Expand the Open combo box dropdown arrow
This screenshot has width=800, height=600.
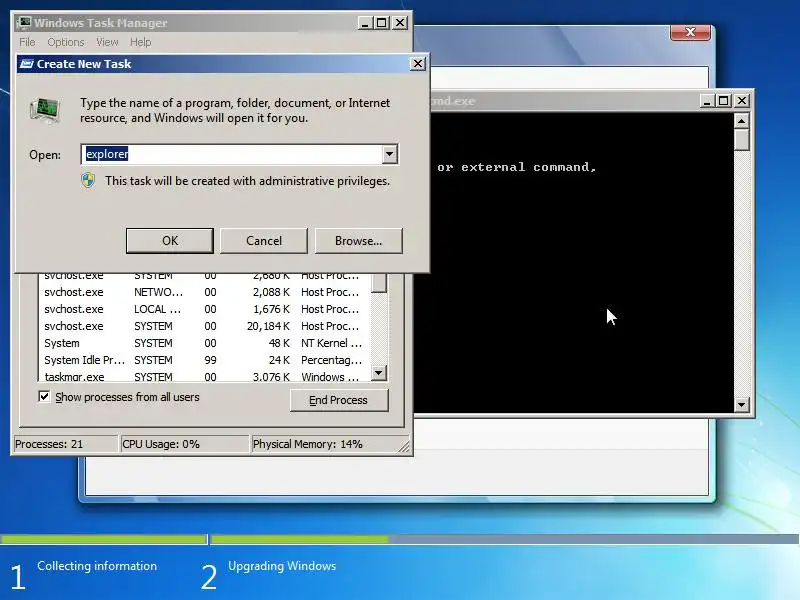[x=389, y=154]
